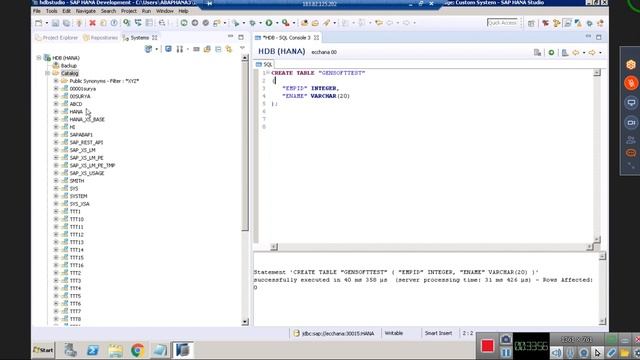The image size is (640, 360).
Task: Minimize the Systems view panel
Action: 231,37
